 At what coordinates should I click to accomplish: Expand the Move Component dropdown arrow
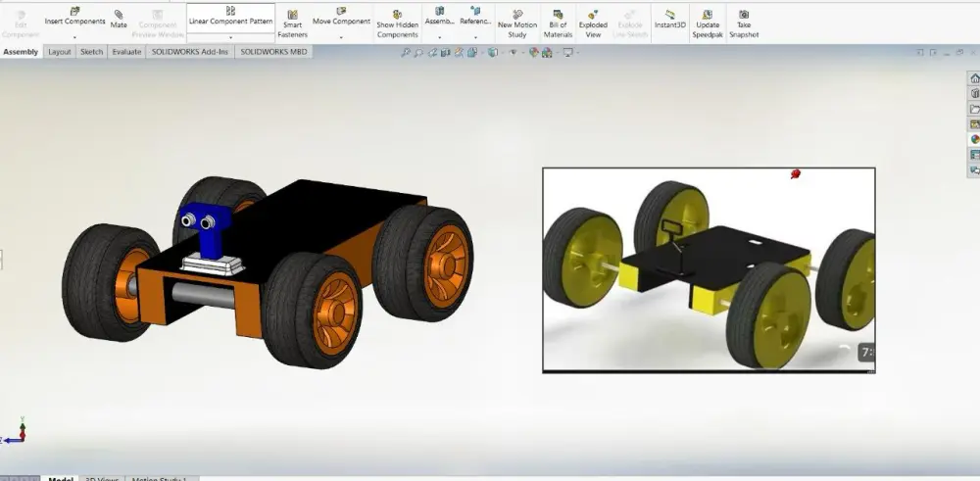(x=341, y=37)
